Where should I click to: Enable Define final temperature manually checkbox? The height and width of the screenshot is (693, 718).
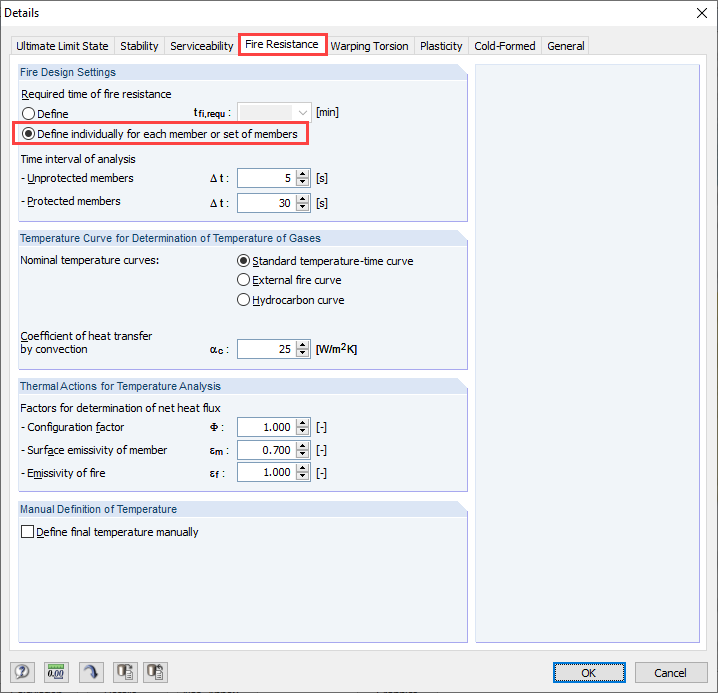point(27,532)
